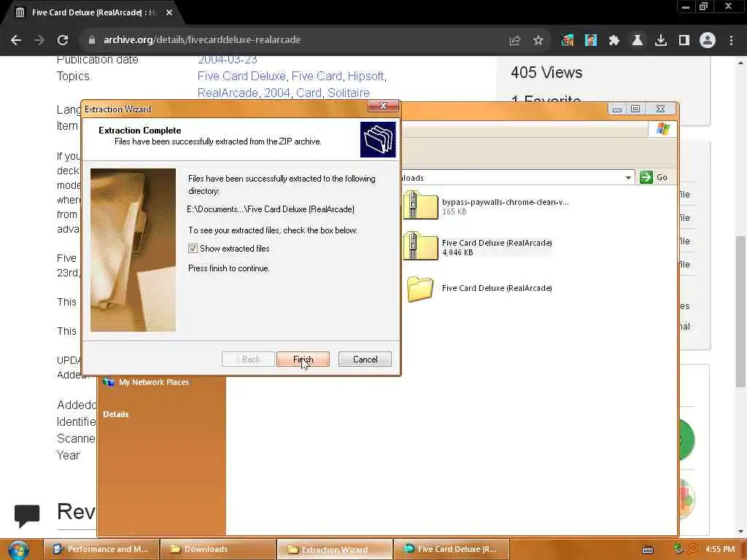Bookmark this page with the star icon
The image size is (747, 560).
538,41
